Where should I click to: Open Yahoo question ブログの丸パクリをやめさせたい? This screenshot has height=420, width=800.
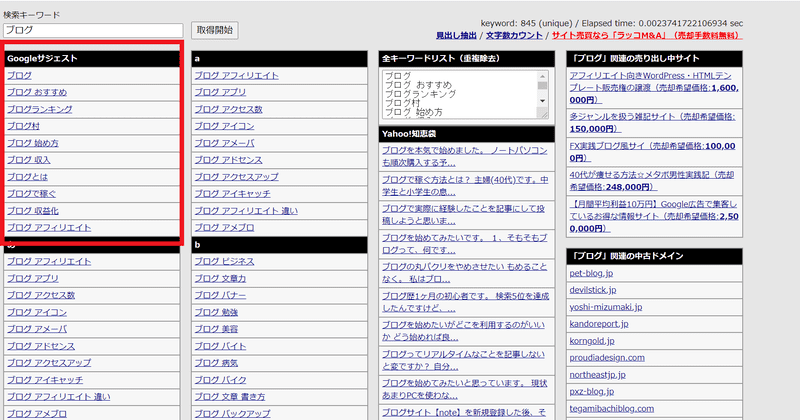point(465,273)
